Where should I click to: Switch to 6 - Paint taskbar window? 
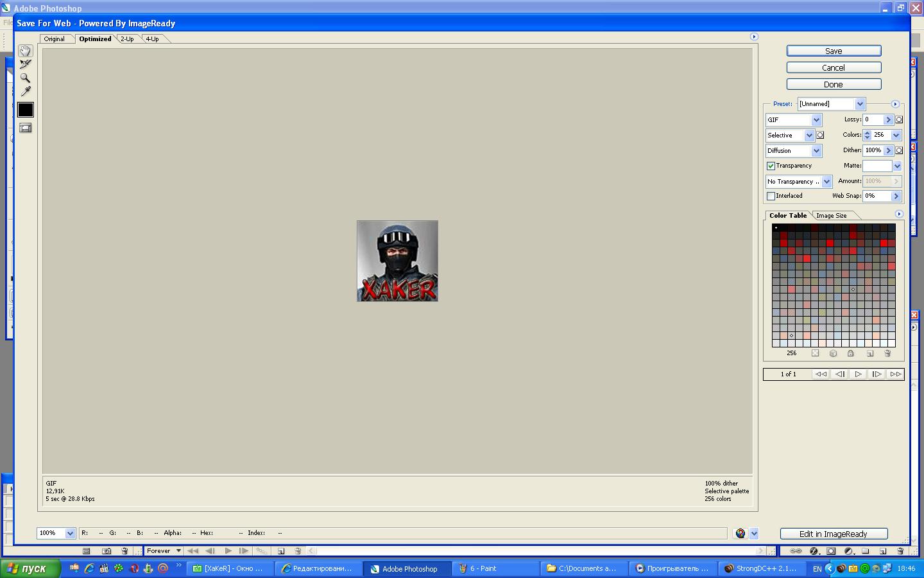point(495,568)
